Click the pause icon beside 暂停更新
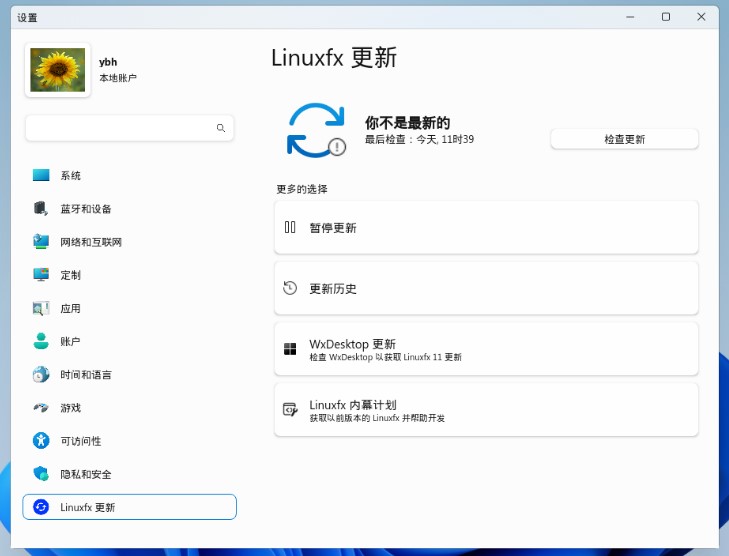 coord(290,227)
